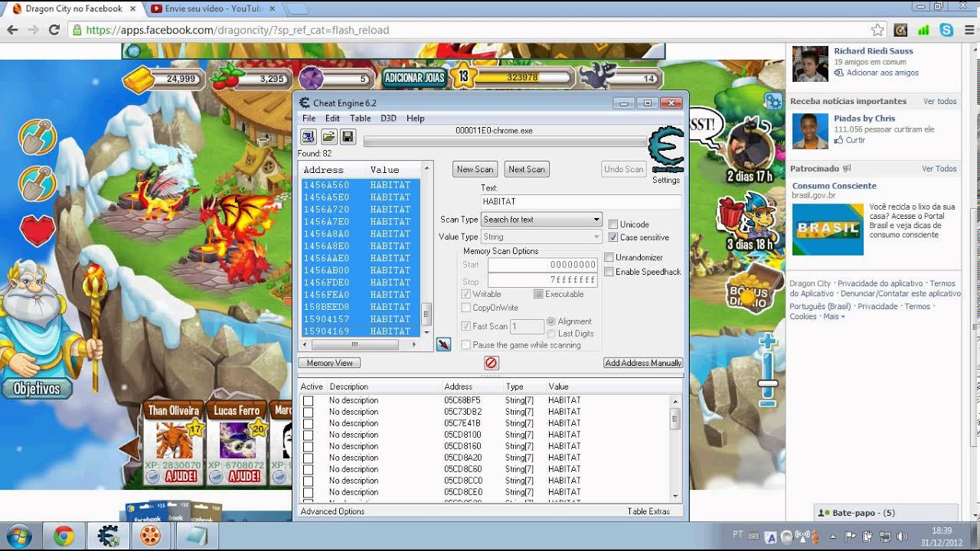
Task: Open the Bate-papo chat bar
Action: tap(886, 513)
